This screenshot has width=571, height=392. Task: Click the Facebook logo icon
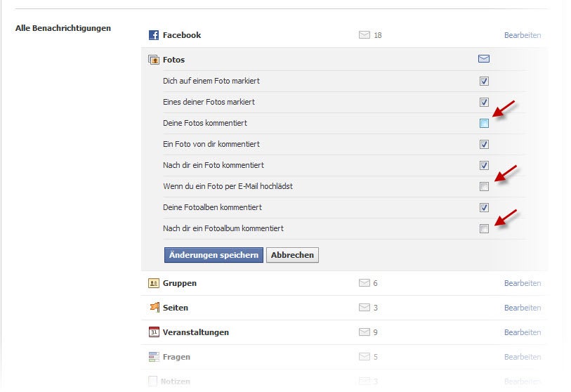154,35
